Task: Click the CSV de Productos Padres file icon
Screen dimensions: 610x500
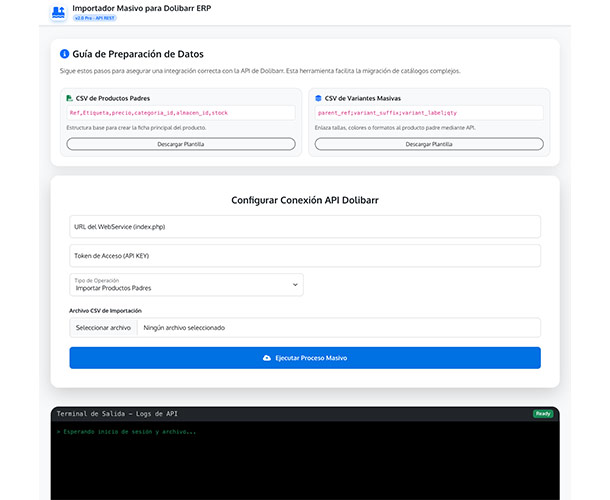Action: pyautogui.click(x=70, y=98)
